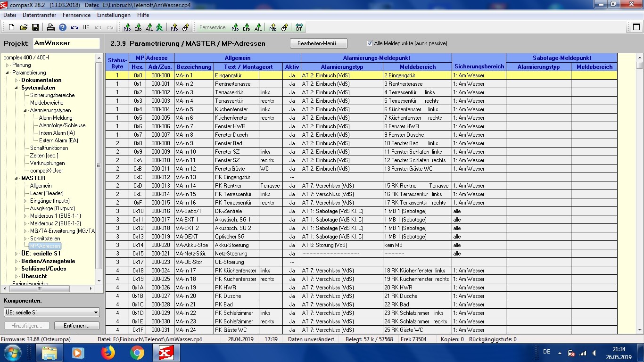
Task: Click the Projekt name field showing AmWasser
Action: [66, 43]
